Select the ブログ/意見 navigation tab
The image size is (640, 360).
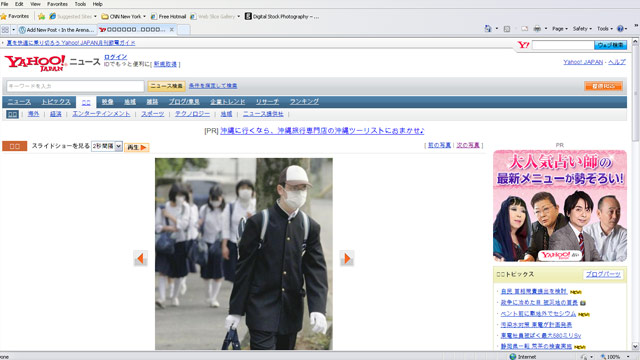[x=184, y=102]
